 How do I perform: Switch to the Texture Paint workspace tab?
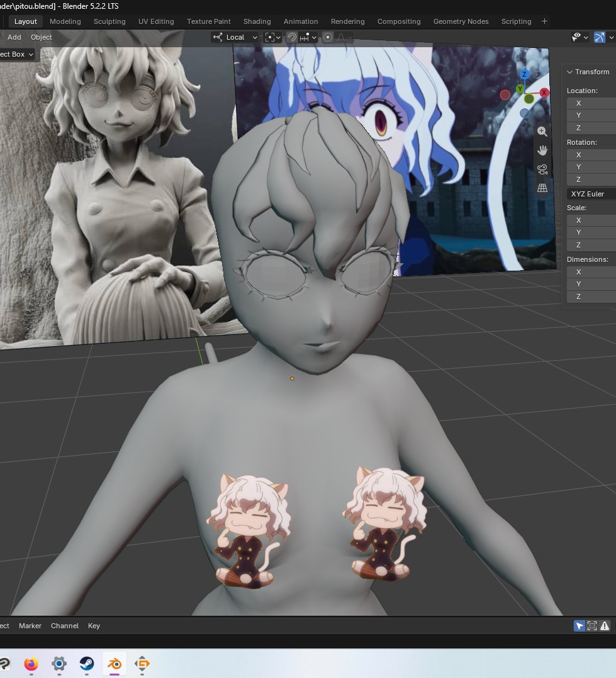coord(208,21)
